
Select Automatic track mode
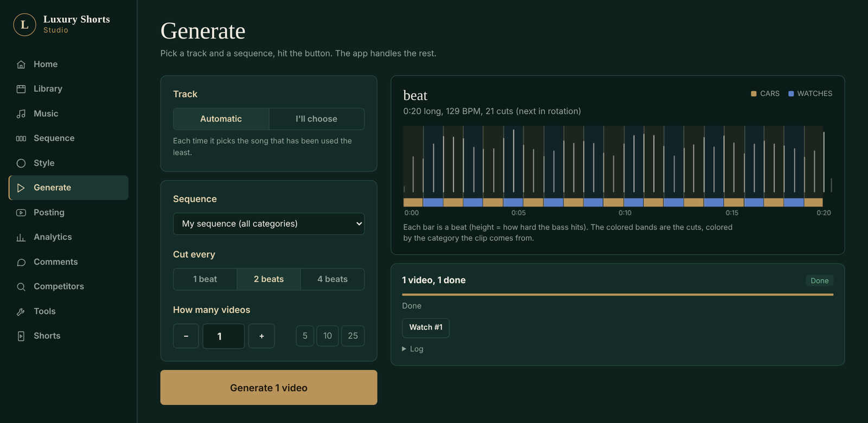[221, 119]
